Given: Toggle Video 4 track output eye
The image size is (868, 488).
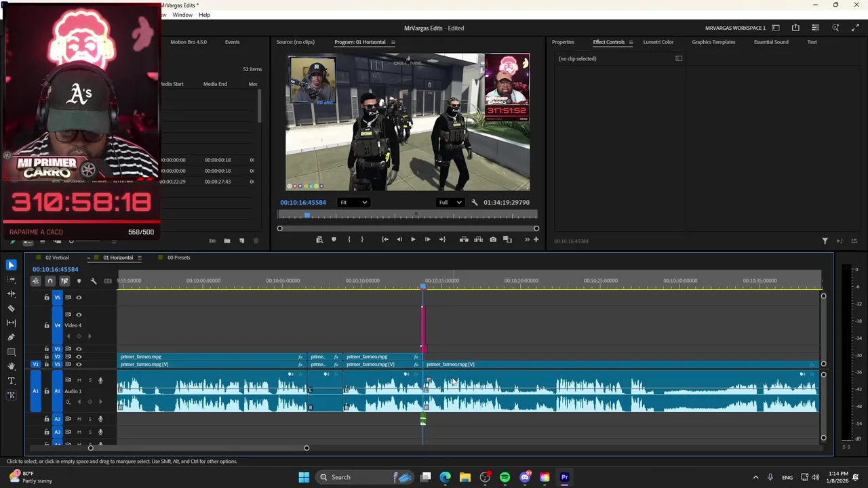Looking at the screenshot, I should (79, 314).
